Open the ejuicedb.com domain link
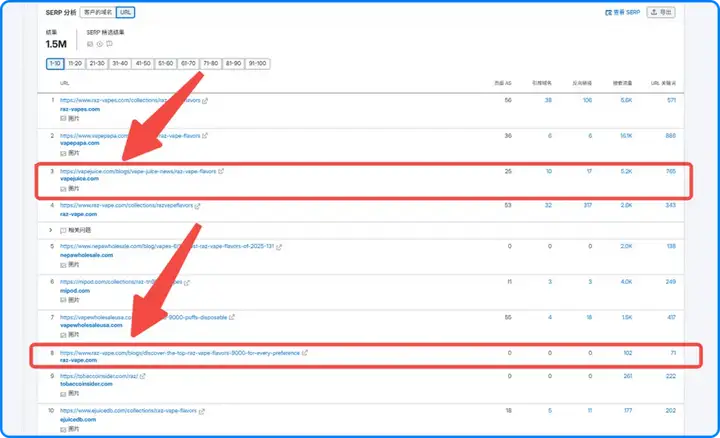The height and width of the screenshot is (438, 720). coord(78,420)
